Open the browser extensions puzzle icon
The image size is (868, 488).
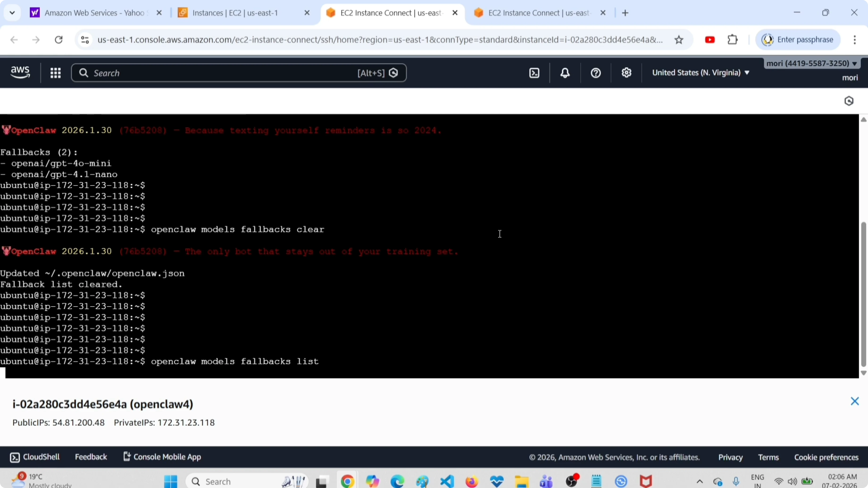(x=733, y=39)
